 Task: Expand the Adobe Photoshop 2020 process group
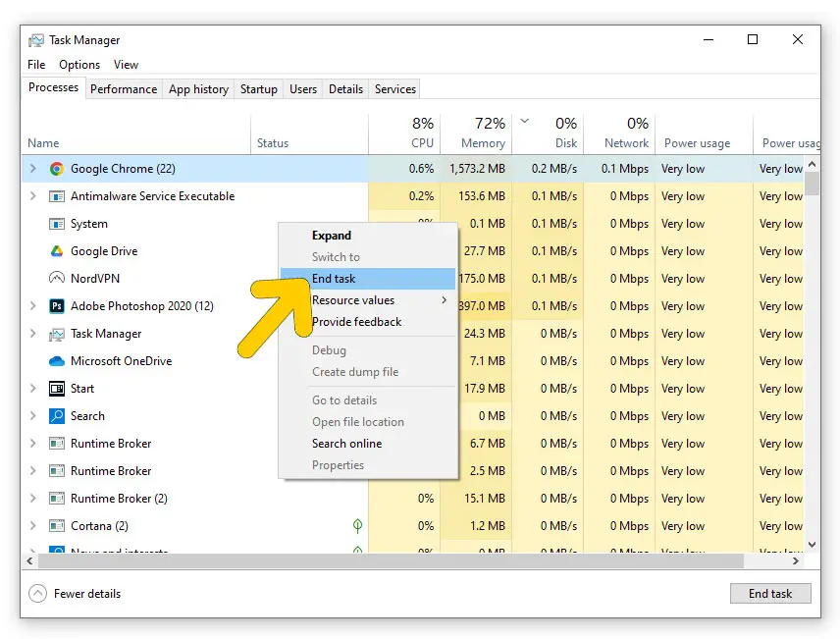tap(32, 306)
